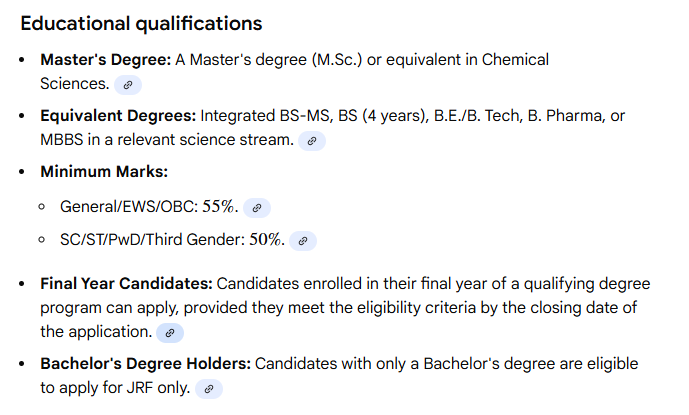
Task: Click the '55%' marks value
Action: (x=220, y=208)
